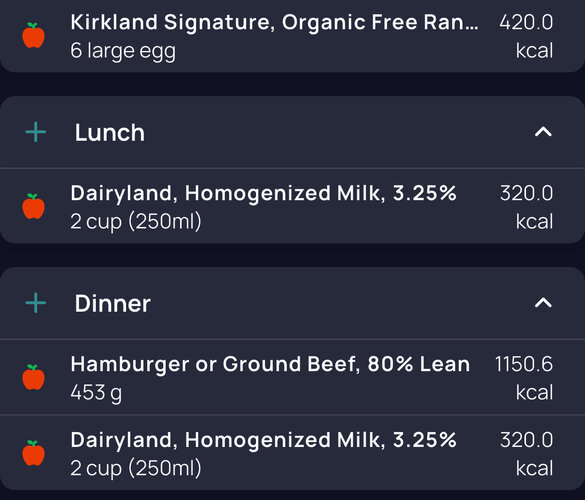
Task: Tap the 420.0 kcal value for eggs
Action: click(x=526, y=36)
